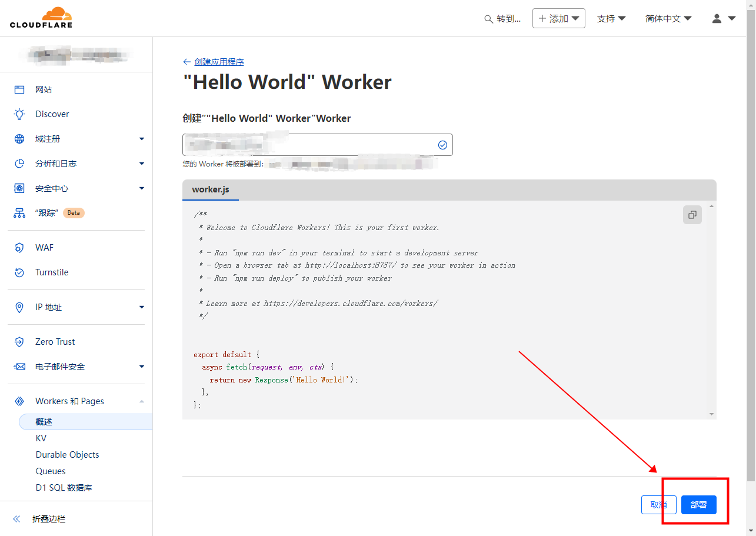Open the 简体中文 language dropdown
The height and width of the screenshot is (536, 756).
pyautogui.click(x=668, y=19)
